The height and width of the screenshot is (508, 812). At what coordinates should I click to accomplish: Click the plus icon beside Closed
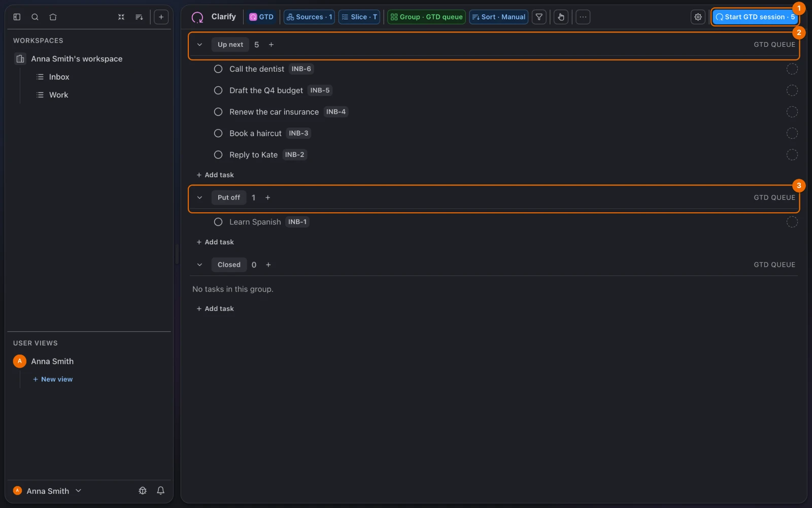[x=268, y=265]
